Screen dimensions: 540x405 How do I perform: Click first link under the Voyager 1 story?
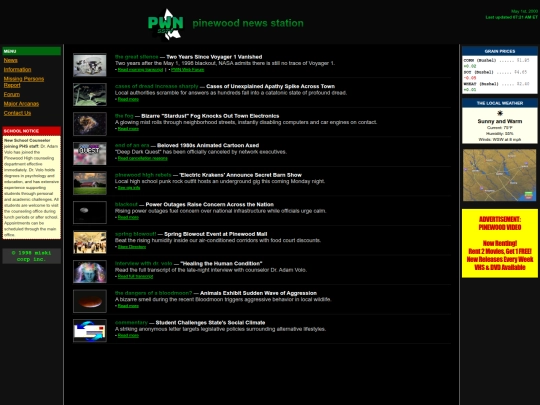click(x=140, y=70)
